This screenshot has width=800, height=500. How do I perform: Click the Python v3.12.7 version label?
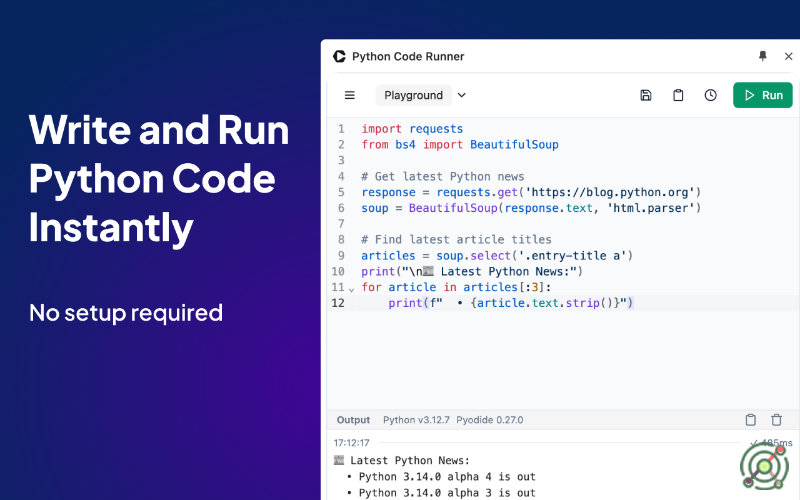[417, 420]
